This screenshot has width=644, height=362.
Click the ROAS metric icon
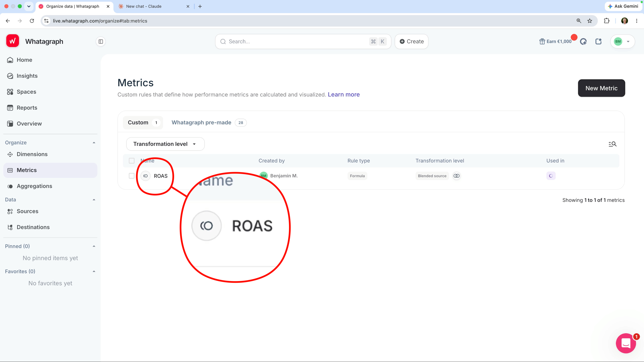coord(146,176)
